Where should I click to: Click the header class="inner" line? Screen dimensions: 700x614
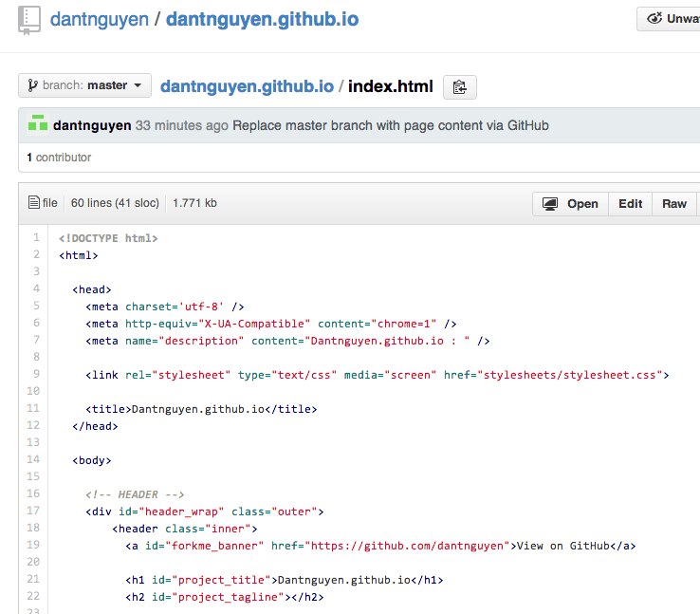tap(185, 530)
